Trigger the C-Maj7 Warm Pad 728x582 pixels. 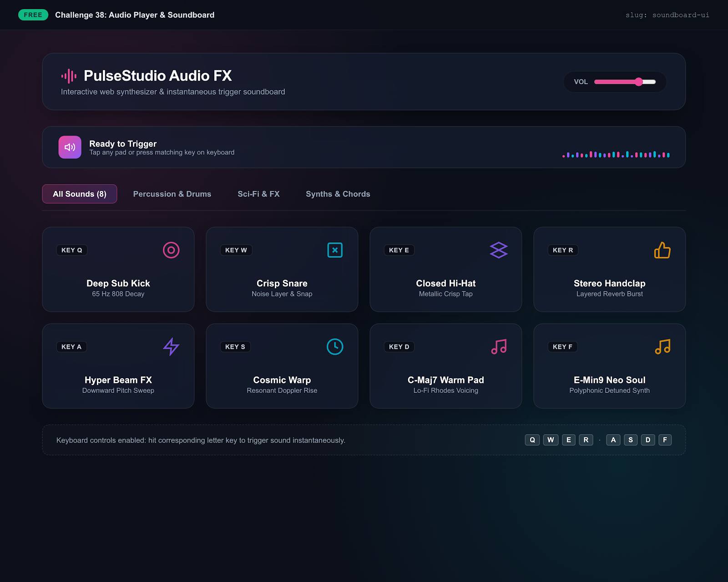click(446, 366)
